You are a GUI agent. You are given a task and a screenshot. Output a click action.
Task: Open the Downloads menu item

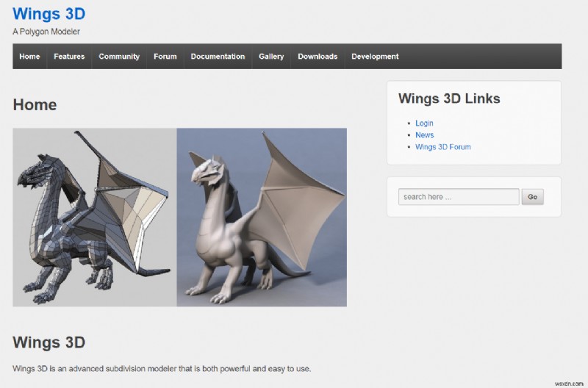point(318,57)
